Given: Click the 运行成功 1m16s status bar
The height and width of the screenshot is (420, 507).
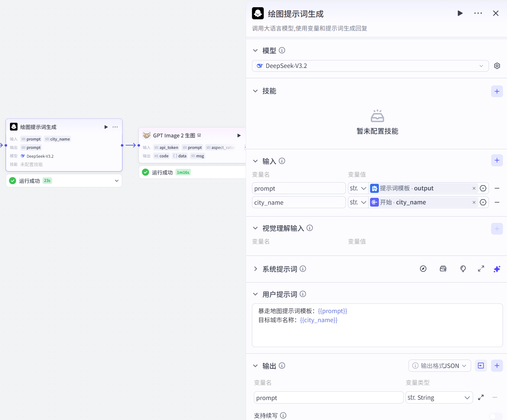Looking at the screenshot, I should 192,172.
